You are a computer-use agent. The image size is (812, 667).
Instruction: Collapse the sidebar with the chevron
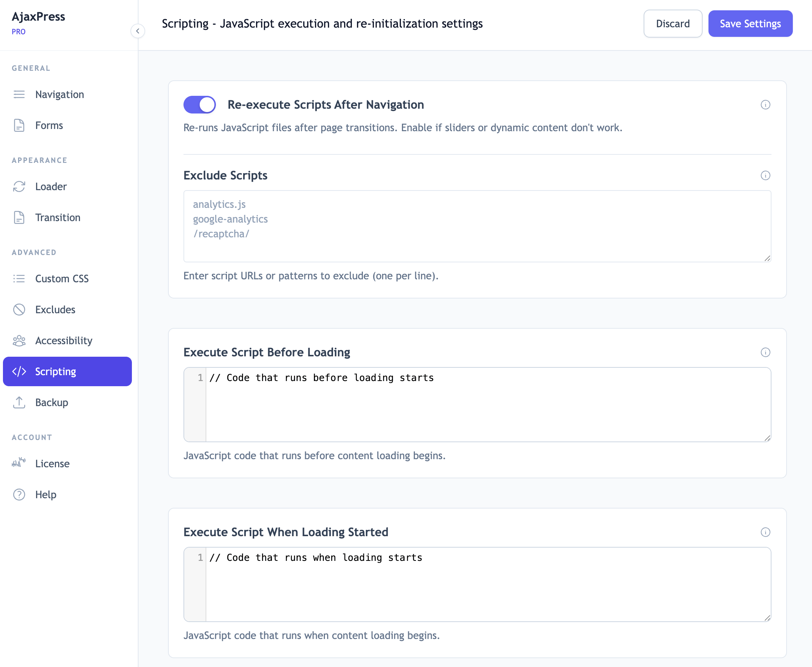coord(138,31)
